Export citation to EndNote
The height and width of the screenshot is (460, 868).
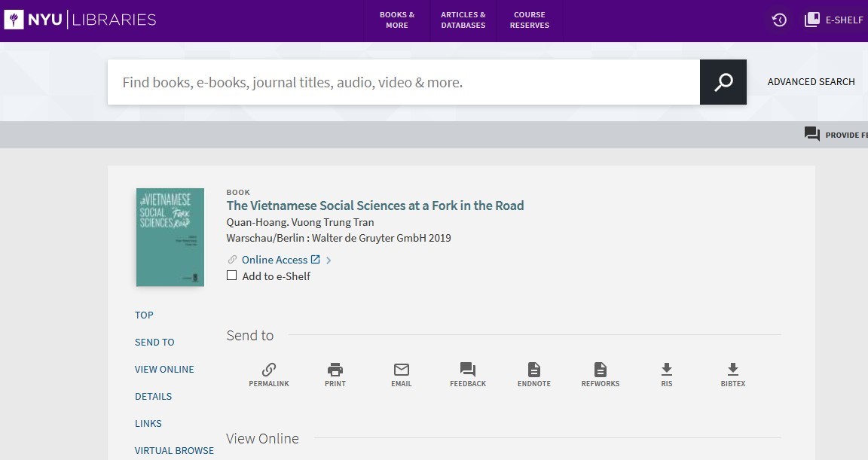pyautogui.click(x=533, y=374)
